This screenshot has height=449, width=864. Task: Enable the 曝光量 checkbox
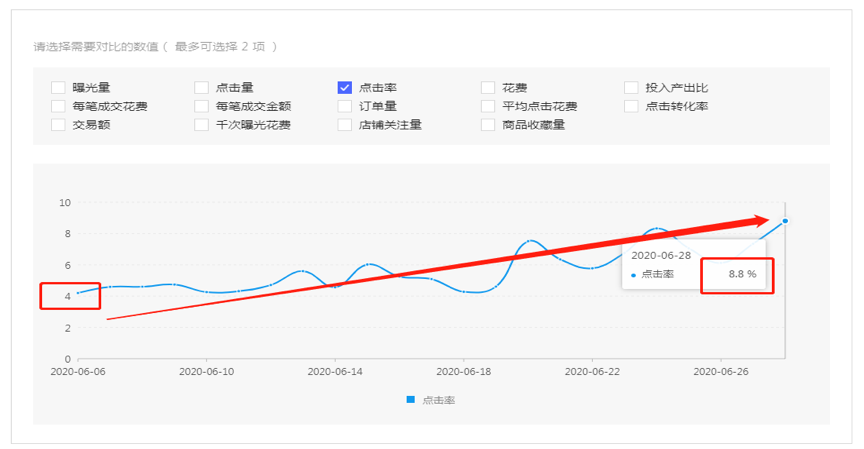[x=58, y=88]
